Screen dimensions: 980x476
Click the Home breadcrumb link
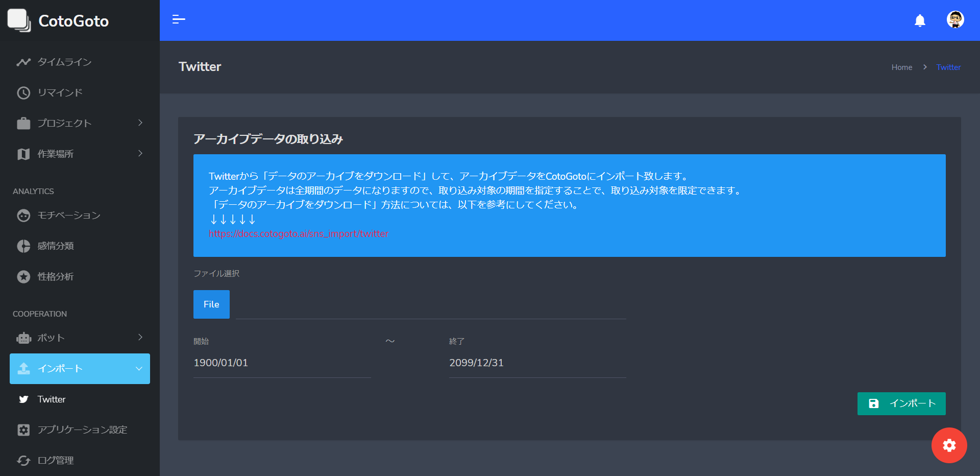pyautogui.click(x=901, y=67)
